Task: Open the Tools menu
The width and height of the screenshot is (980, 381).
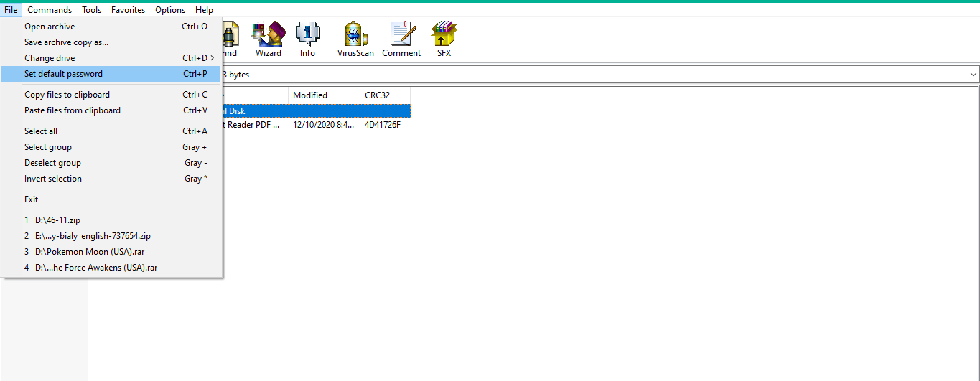Action: click(x=91, y=10)
